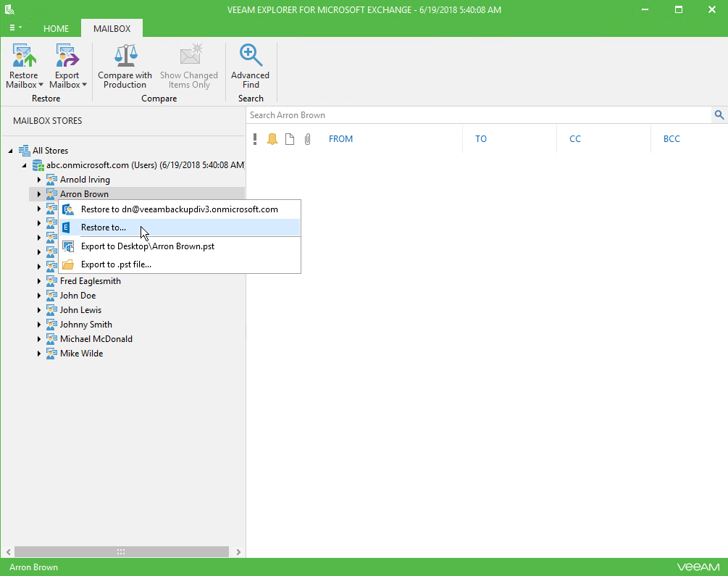Choose Restore to dn@veeambackupdiv3.onmicrosoft.com
Screen dimensions: 728x576
(180, 209)
